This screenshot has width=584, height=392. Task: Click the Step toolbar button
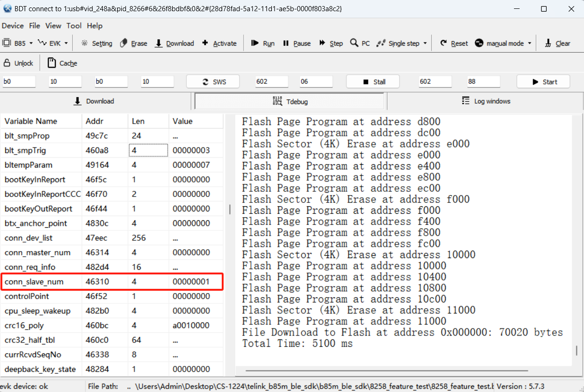tap(331, 43)
